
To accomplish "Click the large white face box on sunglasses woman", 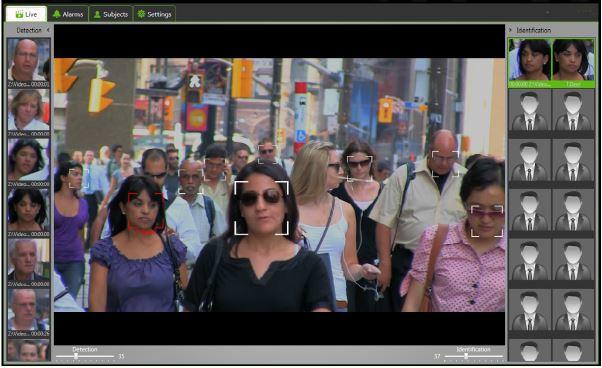I will 261,208.
